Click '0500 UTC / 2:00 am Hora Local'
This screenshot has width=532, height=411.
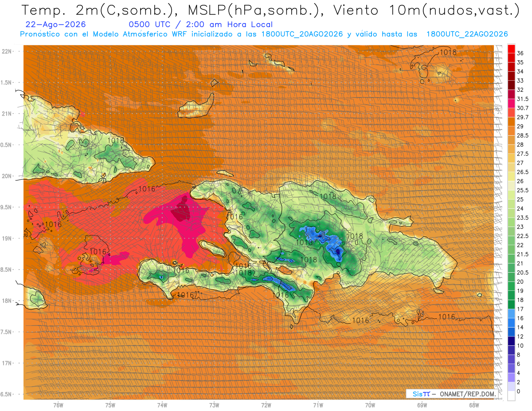(200, 24)
